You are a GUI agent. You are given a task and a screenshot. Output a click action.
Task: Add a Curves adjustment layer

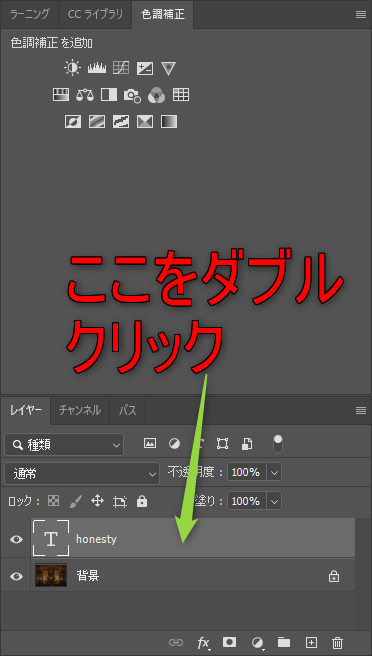click(121, 68)
